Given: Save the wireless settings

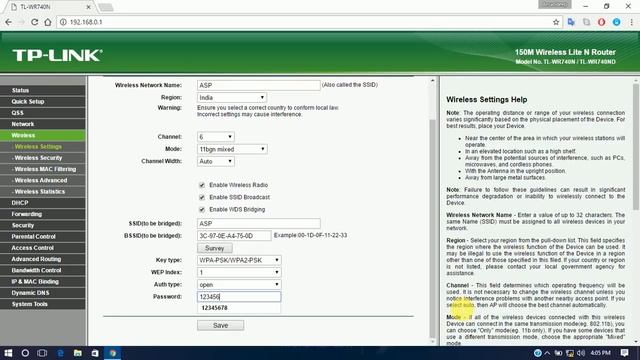Looking at the screenshot, I should point(220,325).
